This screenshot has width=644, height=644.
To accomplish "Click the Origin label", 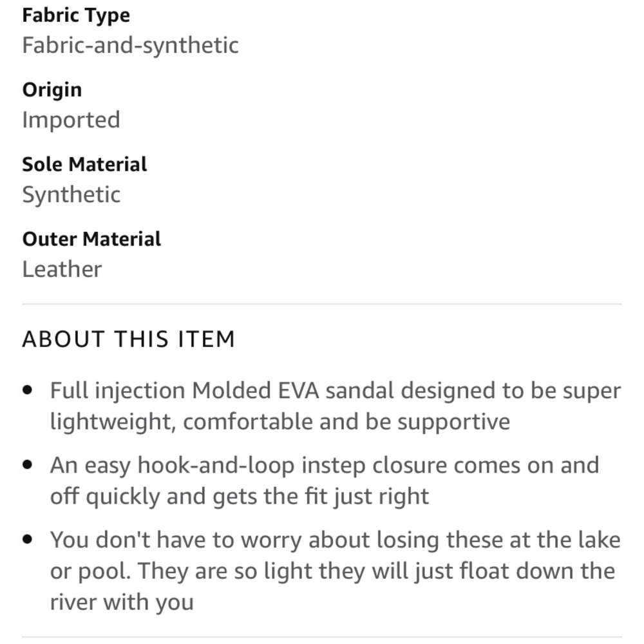I will (52, 90).
